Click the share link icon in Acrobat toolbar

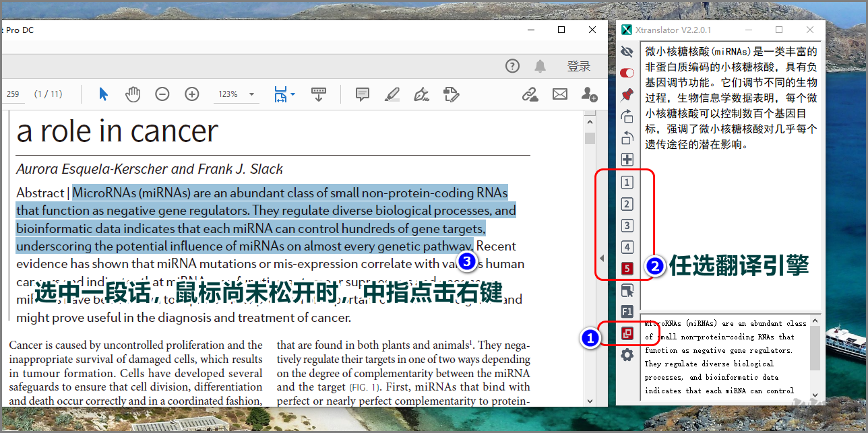pyautogui.click(x=530, y=94)
